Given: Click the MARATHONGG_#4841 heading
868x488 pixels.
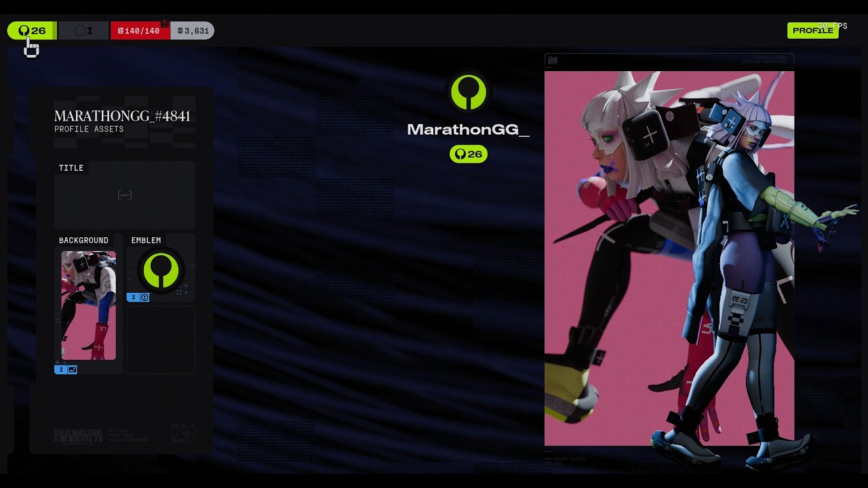Looking at the screenshot, I should point(122,116).
